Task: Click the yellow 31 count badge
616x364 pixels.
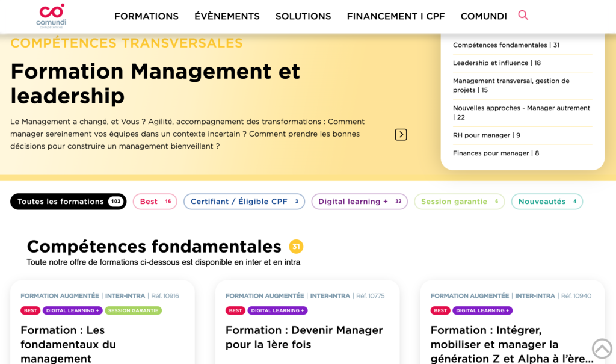Action: coord(295,247)
